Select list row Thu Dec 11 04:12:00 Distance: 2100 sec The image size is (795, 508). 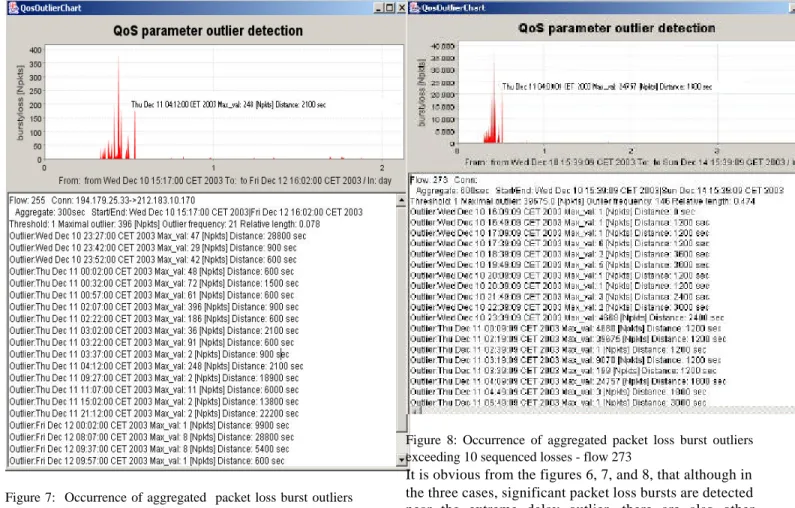click(x=156, y=366)
